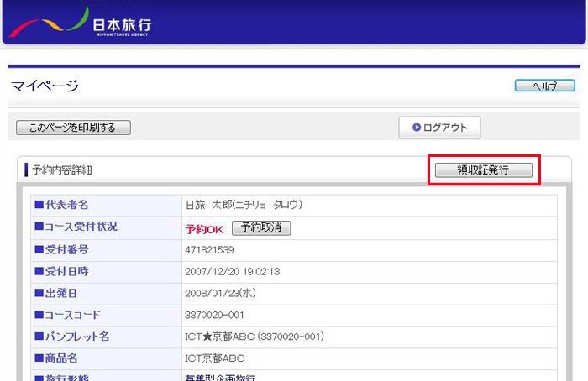Log out using the ログアウト button
Viewport: 588px width, 381px height.
[x=439, y=128]
